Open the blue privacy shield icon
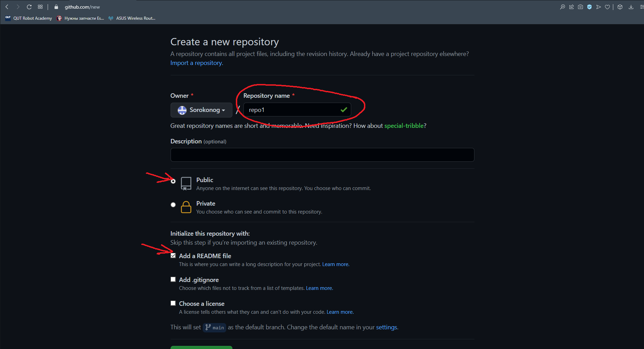Viewport: 644px width, 349px height. [589, 7]
